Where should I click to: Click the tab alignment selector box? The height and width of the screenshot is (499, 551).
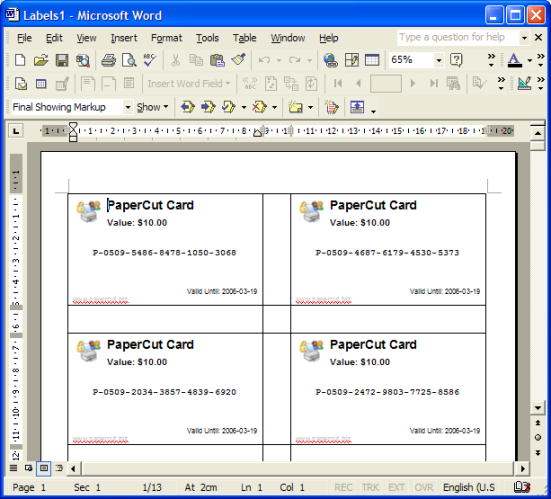click(16, 131)
